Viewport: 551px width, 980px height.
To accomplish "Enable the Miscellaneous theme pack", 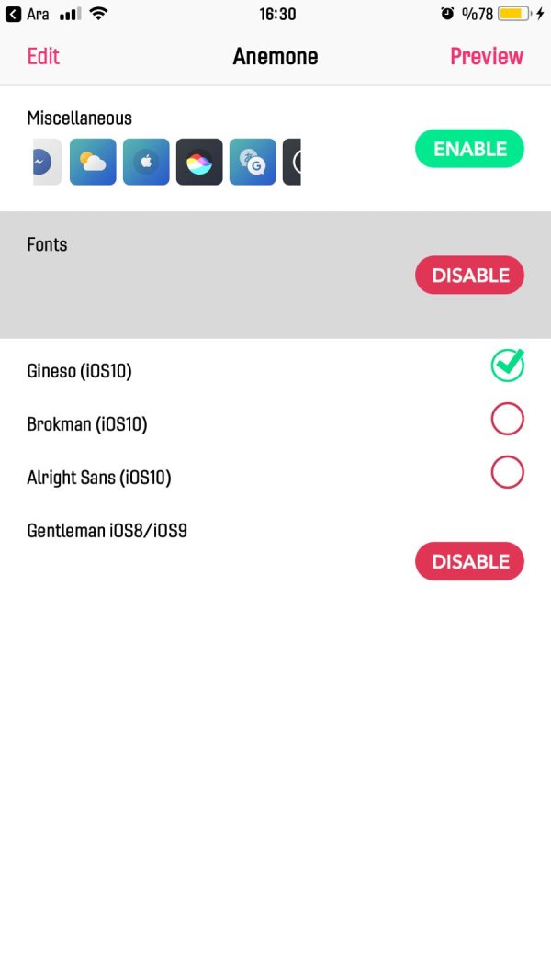I will [x=469, y=148].
